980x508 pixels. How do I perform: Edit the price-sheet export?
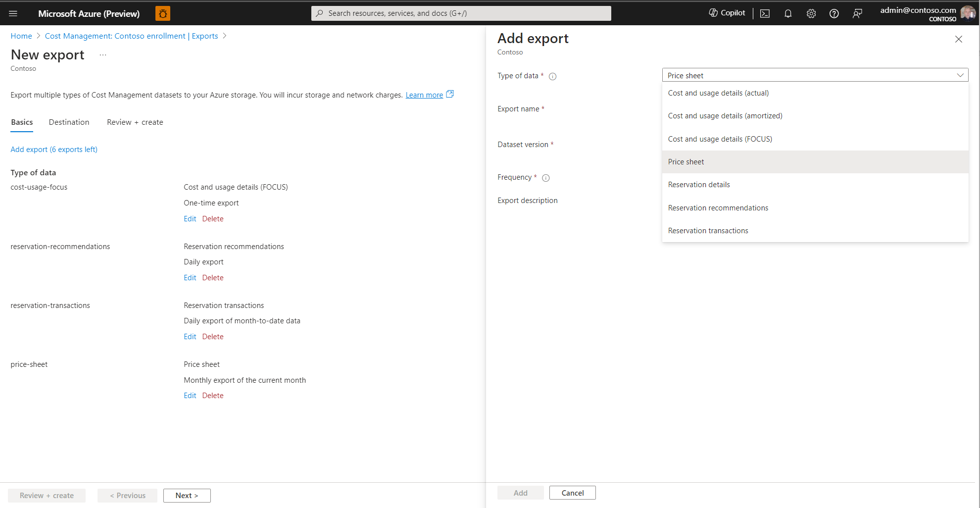tap(190, 396)
